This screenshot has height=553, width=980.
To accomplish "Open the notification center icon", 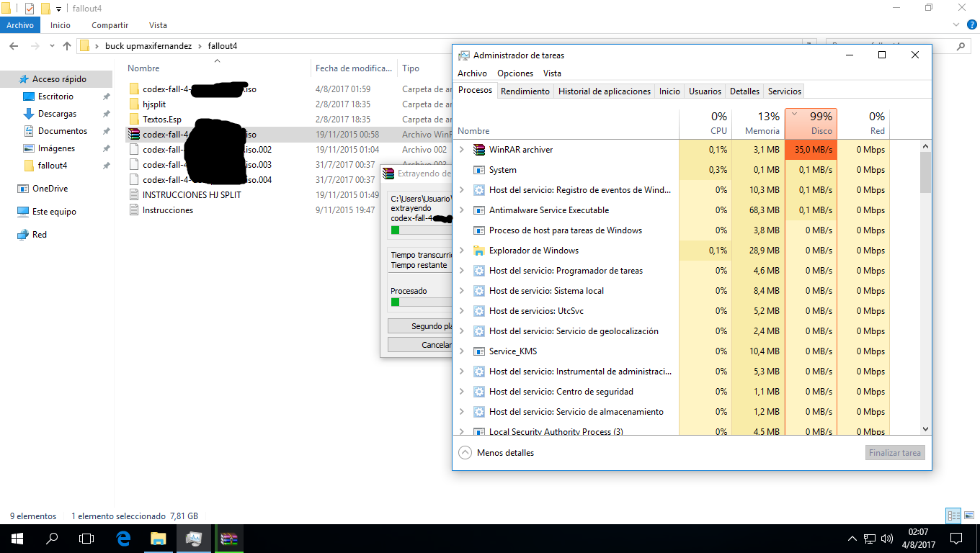I will [x=955, y=538].
